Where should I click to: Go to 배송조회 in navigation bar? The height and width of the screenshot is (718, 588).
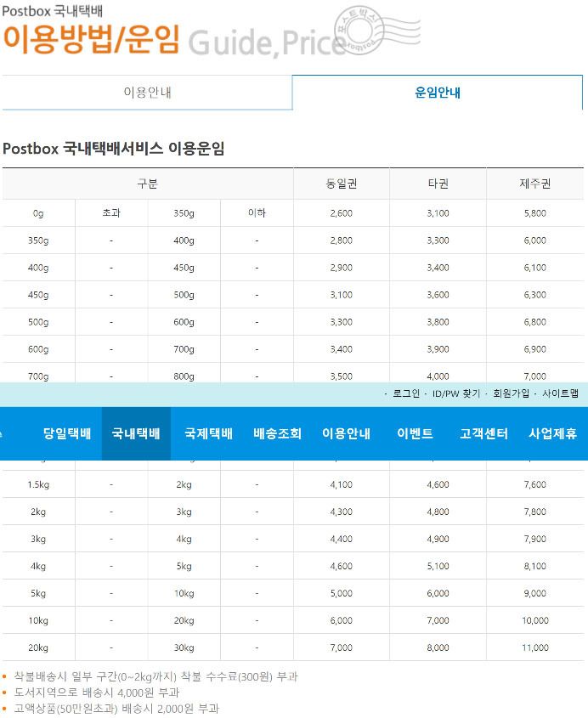pyautogui.click(x=278, y=433)
